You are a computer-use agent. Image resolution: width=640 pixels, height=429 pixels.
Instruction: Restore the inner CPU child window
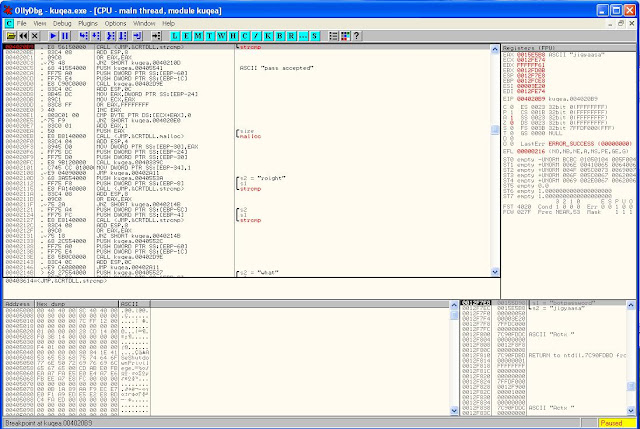pyautogui.click(x=621, y=24)
